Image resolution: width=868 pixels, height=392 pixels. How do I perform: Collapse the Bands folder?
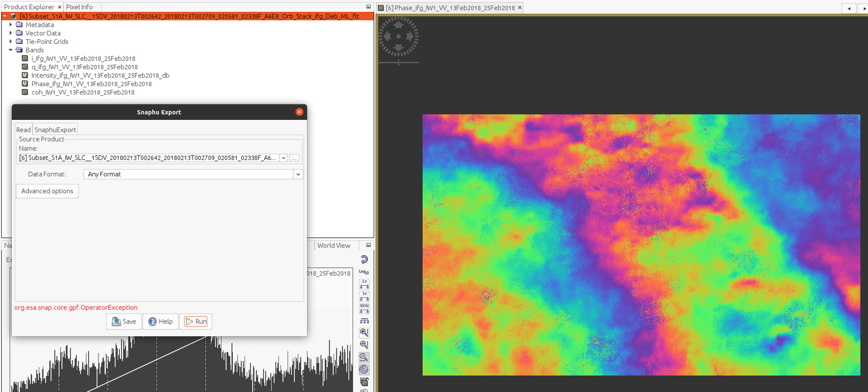point(11,50)
